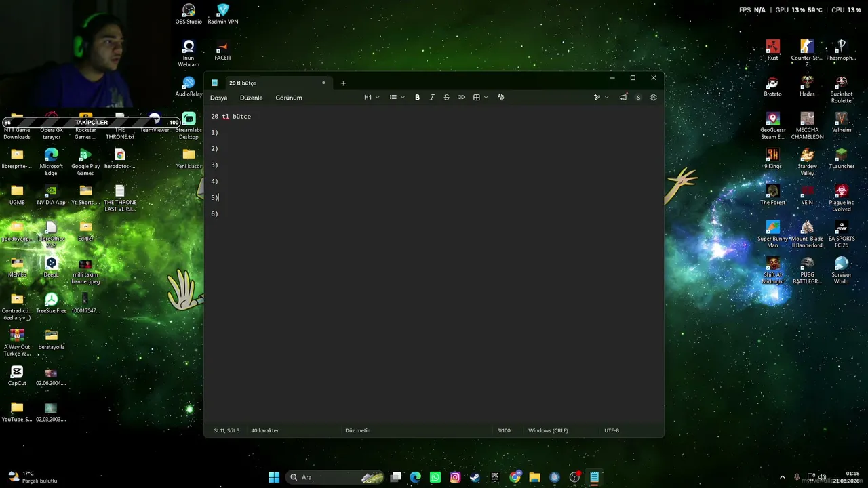Image resolution: width=868 pixels, height=488 pixels.
Task: Click the 'Düz metin' status bar entry
Action: coord(357,430)
